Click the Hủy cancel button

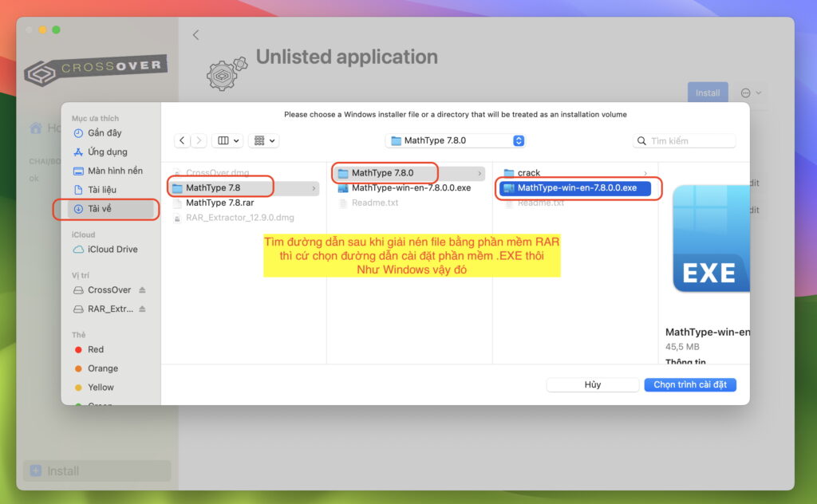coord(592,384)
